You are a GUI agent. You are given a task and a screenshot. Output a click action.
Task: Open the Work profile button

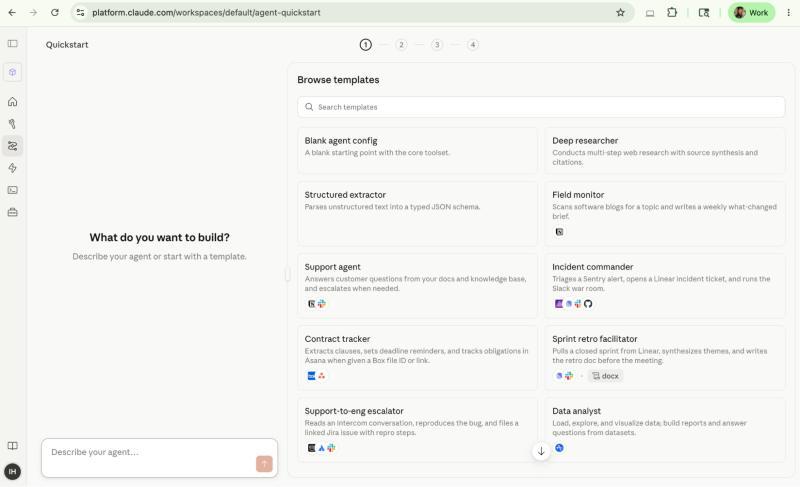click(x=751, y=13)
